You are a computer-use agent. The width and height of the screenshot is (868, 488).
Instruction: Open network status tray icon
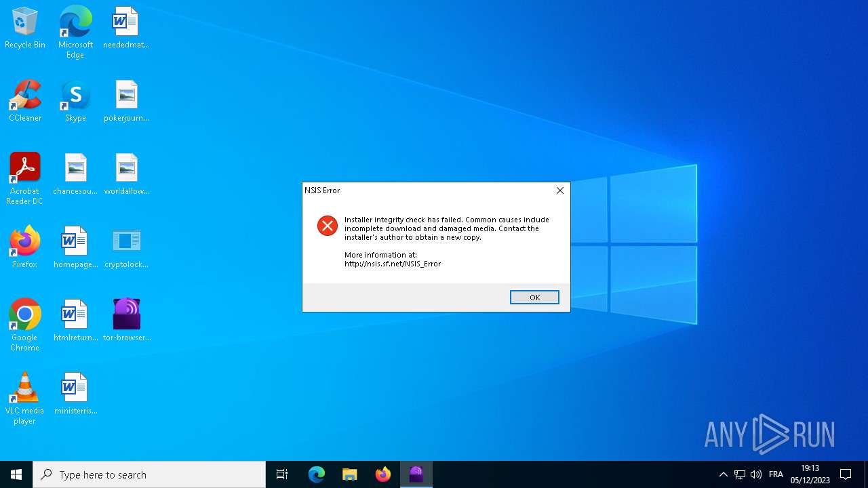click(740, 474)
